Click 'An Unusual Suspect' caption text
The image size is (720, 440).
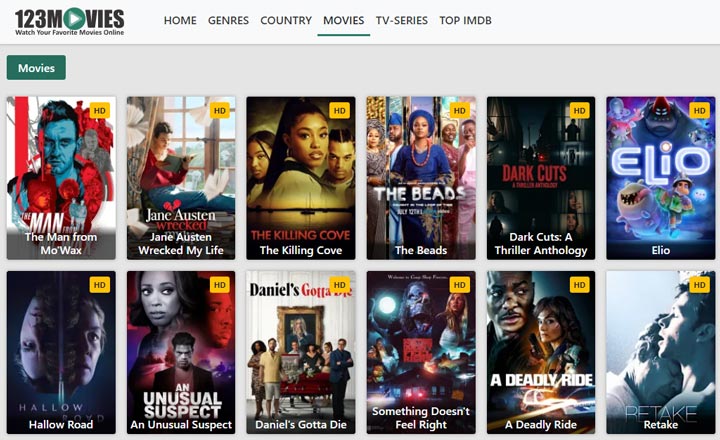(x=181, y=425)
